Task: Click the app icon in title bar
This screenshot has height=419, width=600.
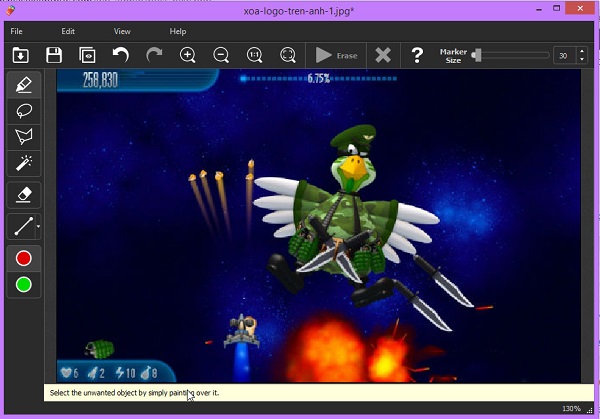Action: [11, 10]
